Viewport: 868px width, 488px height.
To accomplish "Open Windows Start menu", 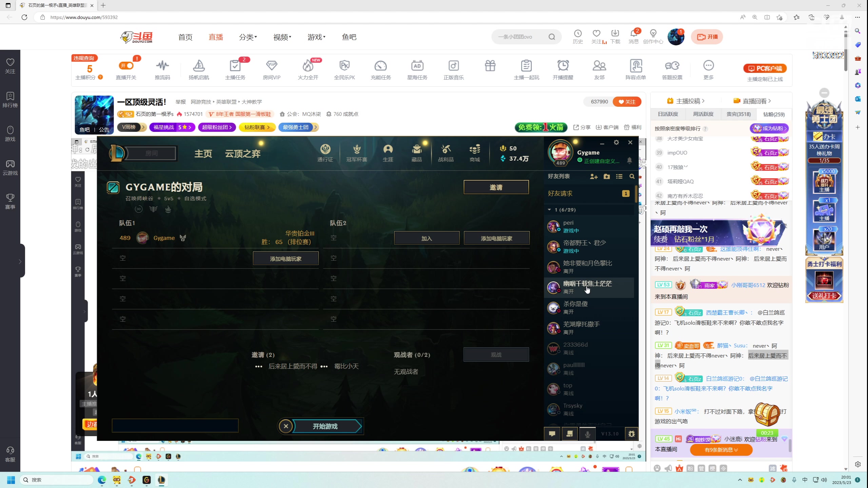I will 11,480.
